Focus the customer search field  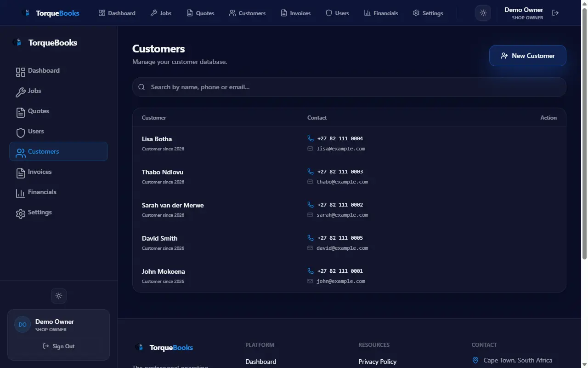[349, 87]
